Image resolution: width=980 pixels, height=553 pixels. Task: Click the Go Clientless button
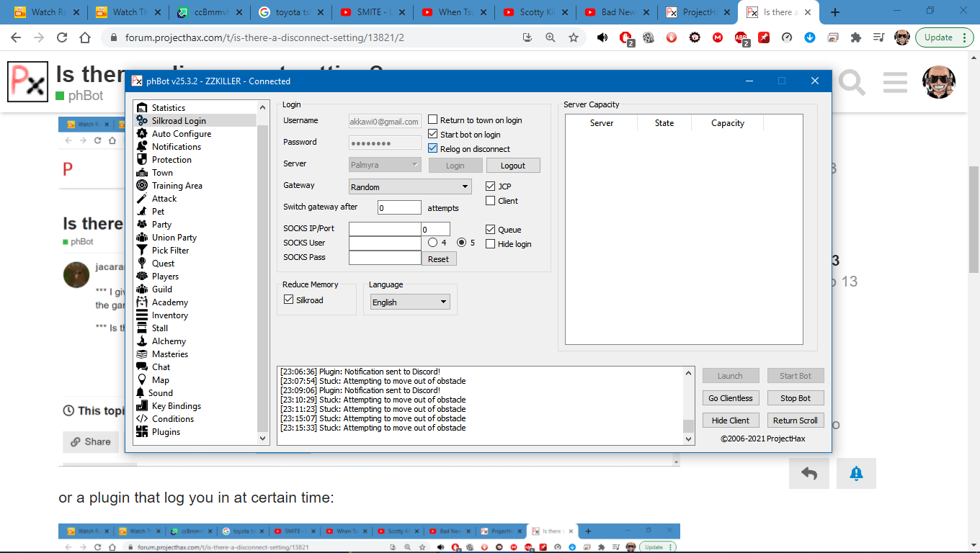point(730,398)
